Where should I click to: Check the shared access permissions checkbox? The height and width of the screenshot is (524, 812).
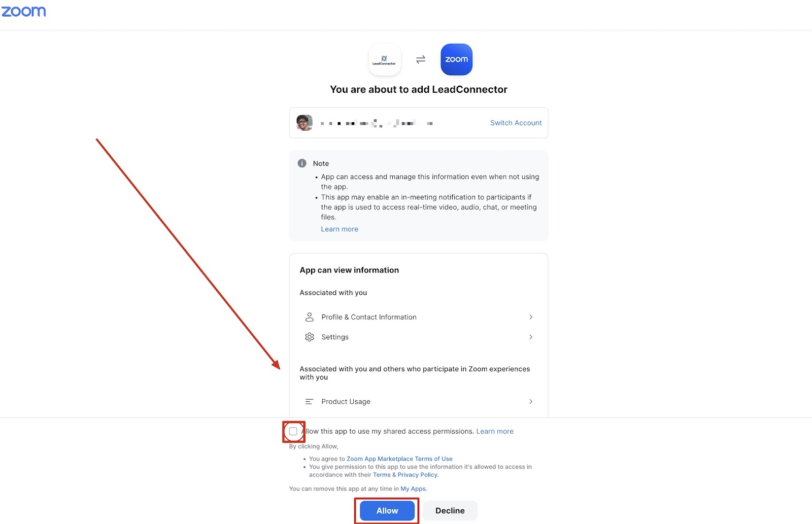coord(293,431)
